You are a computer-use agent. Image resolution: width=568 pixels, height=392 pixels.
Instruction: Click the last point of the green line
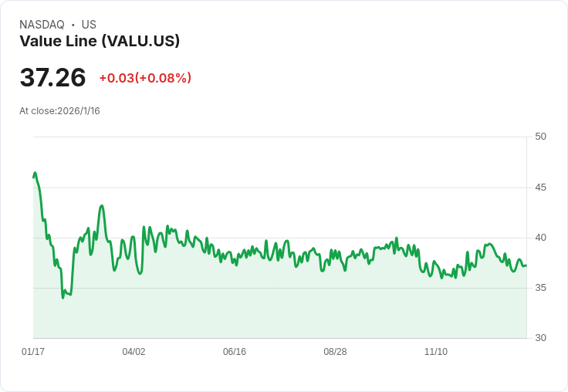pos(526,265)
